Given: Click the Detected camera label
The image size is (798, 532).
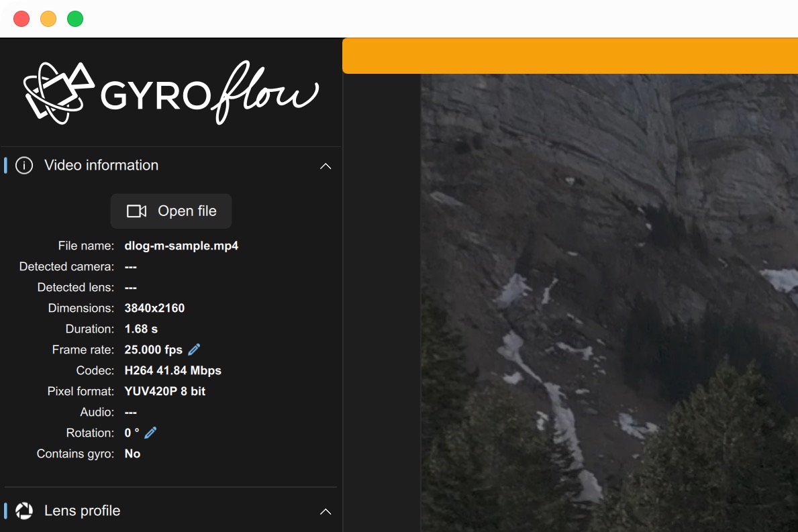Looking at the screenshot, I should click(66, 266).
